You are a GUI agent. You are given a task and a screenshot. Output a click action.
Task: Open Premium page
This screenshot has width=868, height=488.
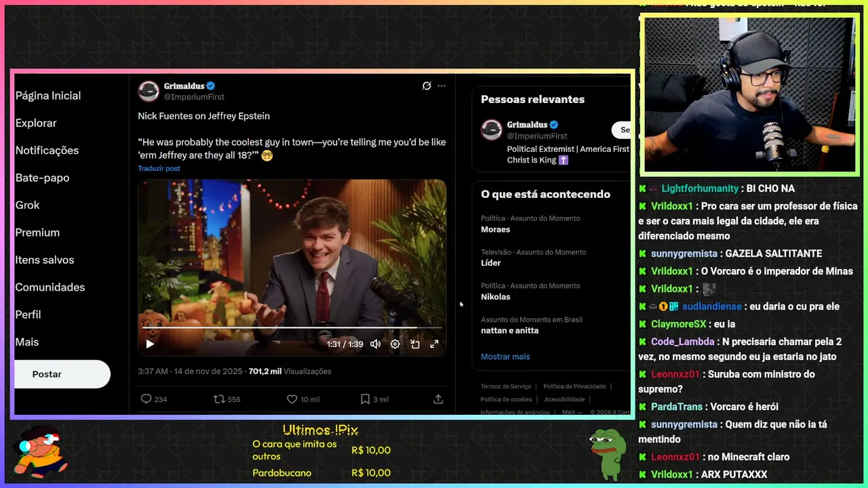pyautogui.click(x=37, y=232)
